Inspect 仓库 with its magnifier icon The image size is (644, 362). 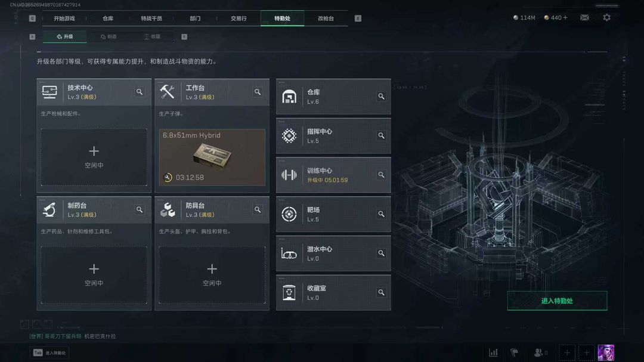[381, 96]
